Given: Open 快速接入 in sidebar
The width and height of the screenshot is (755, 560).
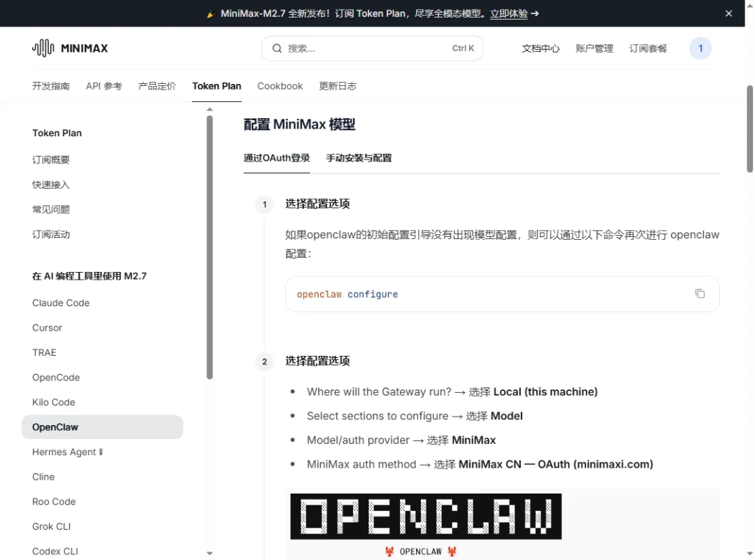Looking at the screenshot, I should pyautogui.click(x=51, y=185).
